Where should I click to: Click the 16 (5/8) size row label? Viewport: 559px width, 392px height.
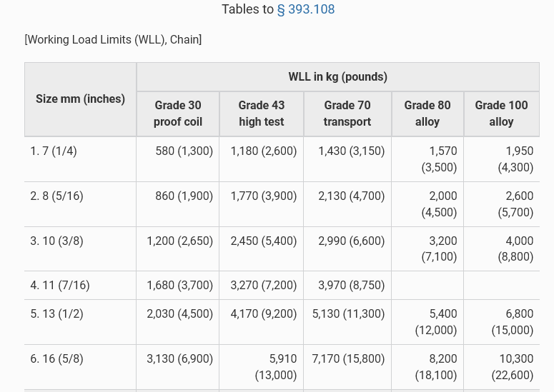click(56, 359)
